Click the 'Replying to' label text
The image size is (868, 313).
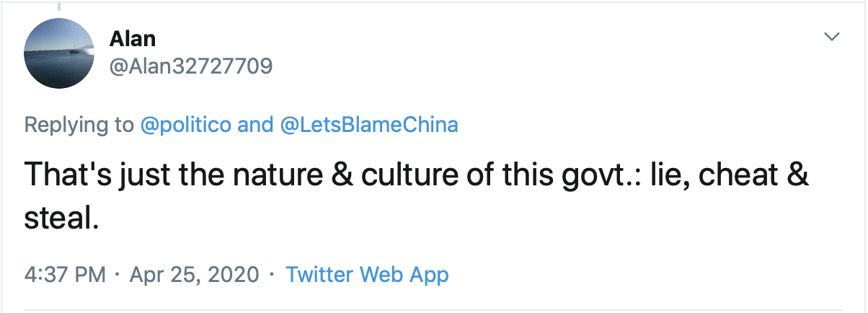(79, 125)
